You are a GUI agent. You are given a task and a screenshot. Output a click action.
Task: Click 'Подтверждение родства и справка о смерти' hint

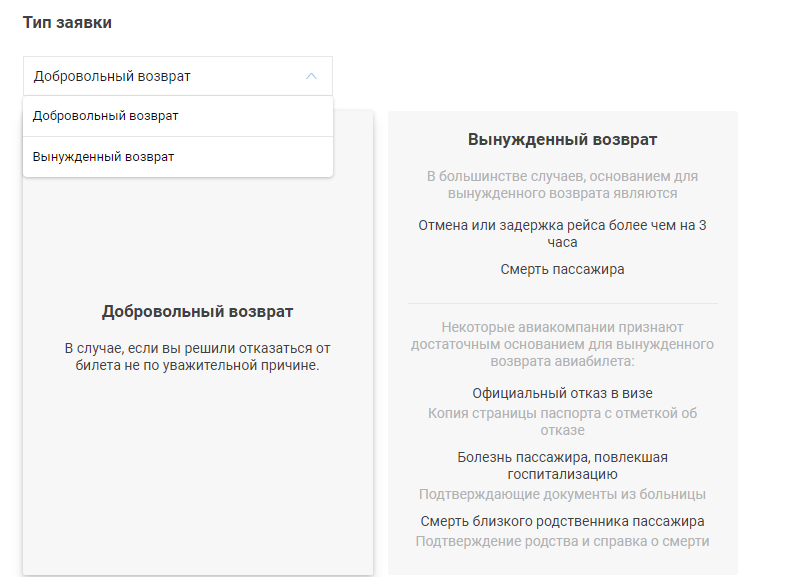562,541
